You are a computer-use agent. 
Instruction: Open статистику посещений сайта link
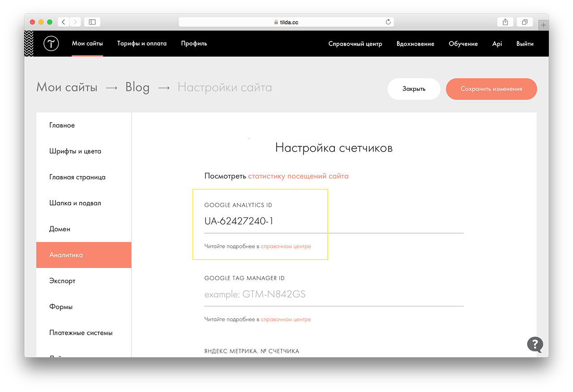pos(298,176)
